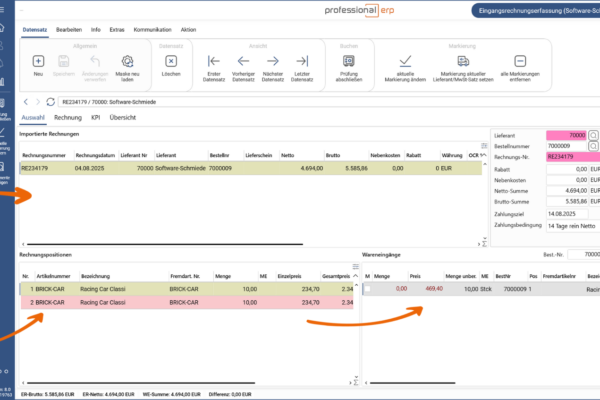Viewport: 600px width, 400px height.
Task: Sort by Artikelnummer column header
Action: click(x=53, y=276)
